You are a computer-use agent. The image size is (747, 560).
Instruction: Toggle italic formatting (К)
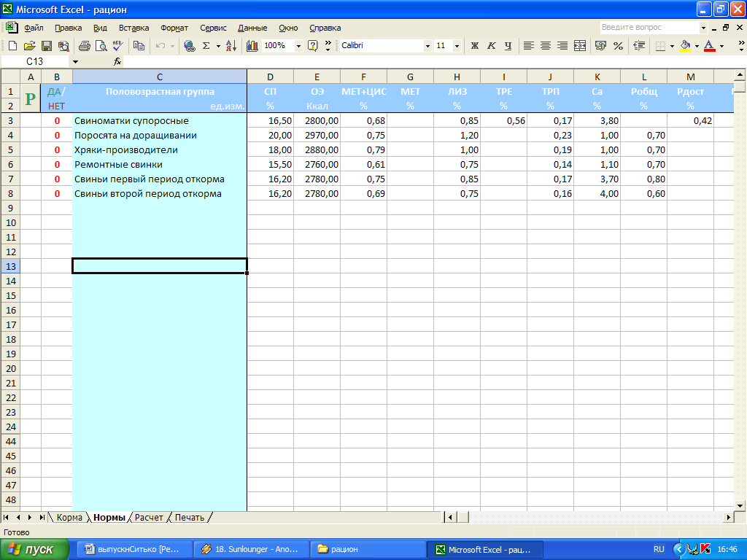point(491,46)
